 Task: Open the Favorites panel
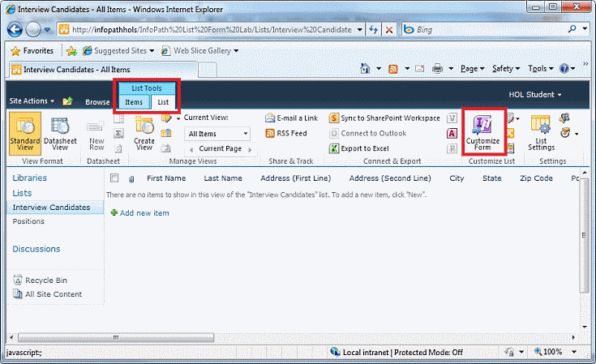click(x=32, y=51)
